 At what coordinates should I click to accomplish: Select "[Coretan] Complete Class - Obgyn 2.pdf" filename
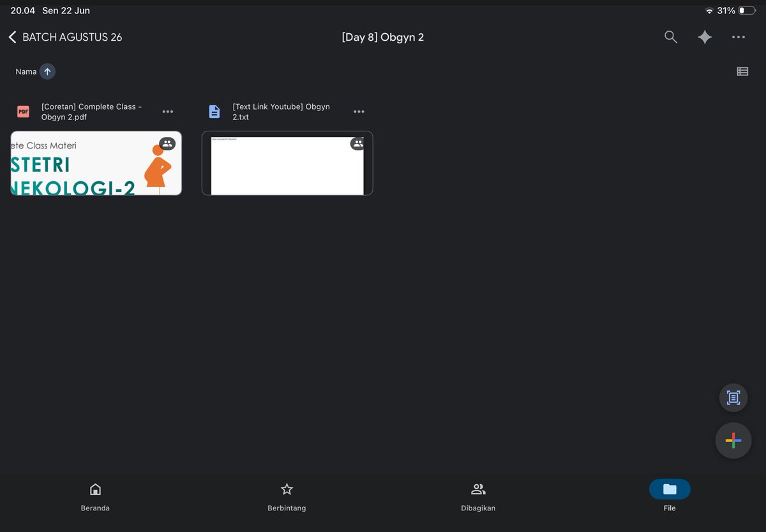point(92,112)
